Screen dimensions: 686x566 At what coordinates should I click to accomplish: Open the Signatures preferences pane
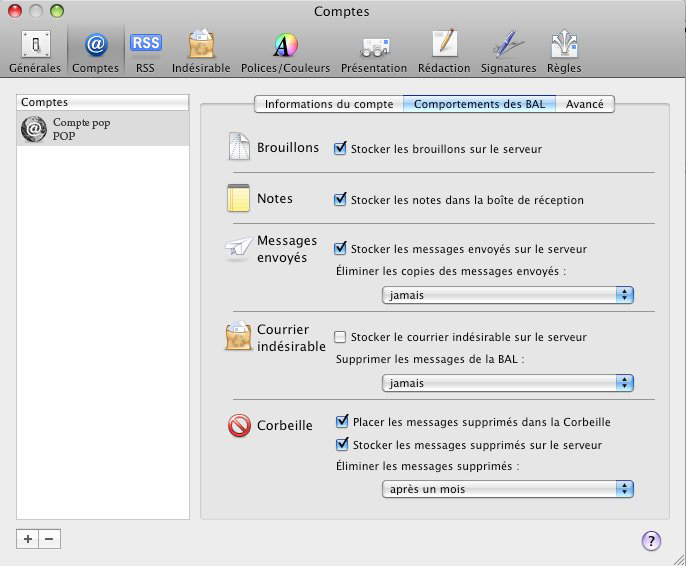507,51
